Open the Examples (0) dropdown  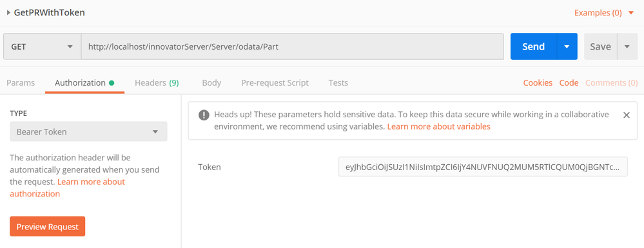(604, 13)
